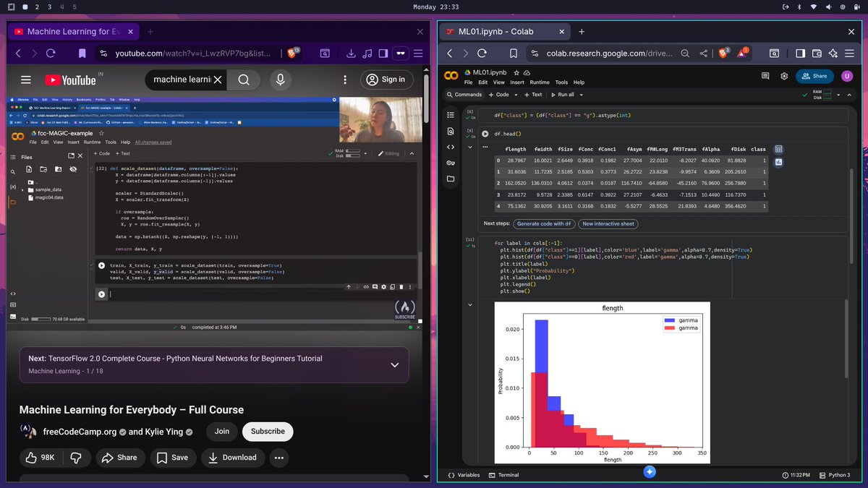Convert dataframe to interactive table icon
This screenshot has width=868, height=488.
[778, 150]
